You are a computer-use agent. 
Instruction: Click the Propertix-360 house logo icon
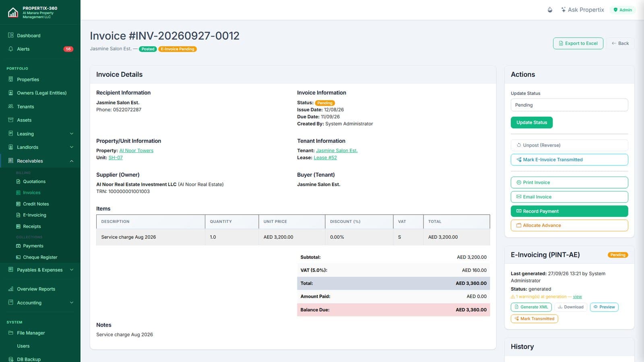[13, 12]
